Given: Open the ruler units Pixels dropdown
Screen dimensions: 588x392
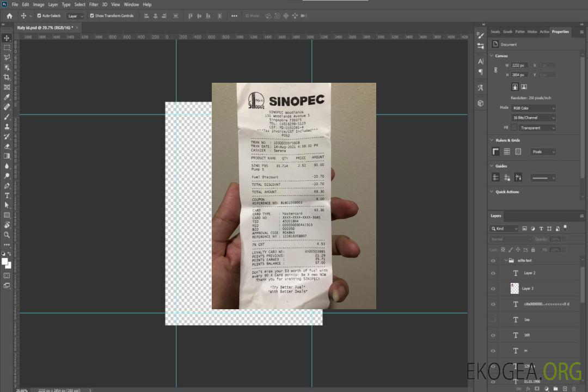Looking at the screenshot, I should pos(543,152).
